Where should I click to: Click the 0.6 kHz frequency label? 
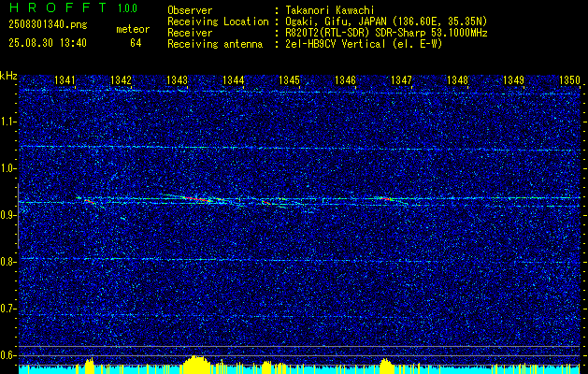tap(7, 355)
